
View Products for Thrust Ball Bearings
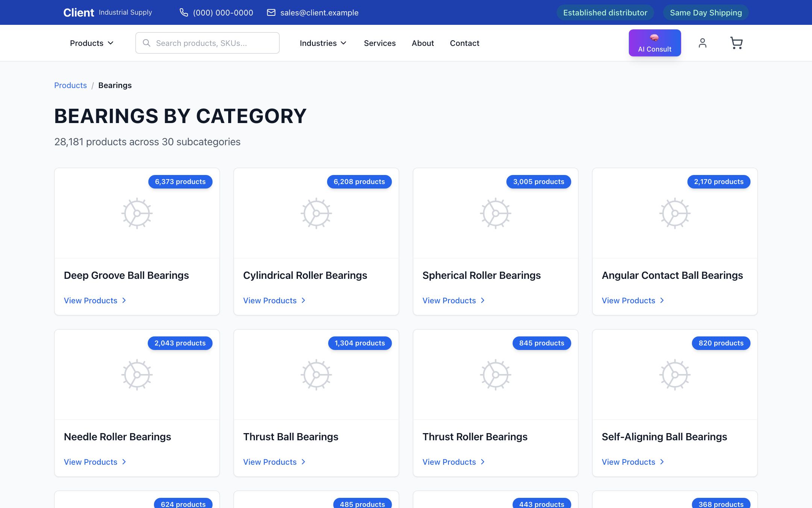(x=274, y=462)
